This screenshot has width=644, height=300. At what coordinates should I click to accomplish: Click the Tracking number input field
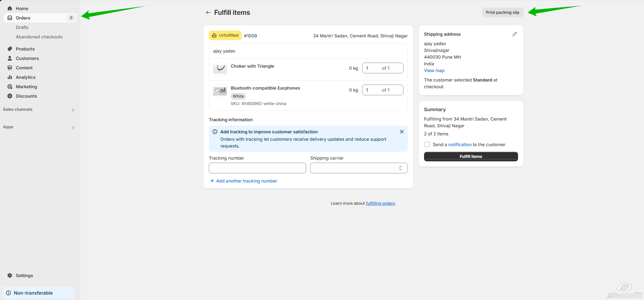(257, 168)
